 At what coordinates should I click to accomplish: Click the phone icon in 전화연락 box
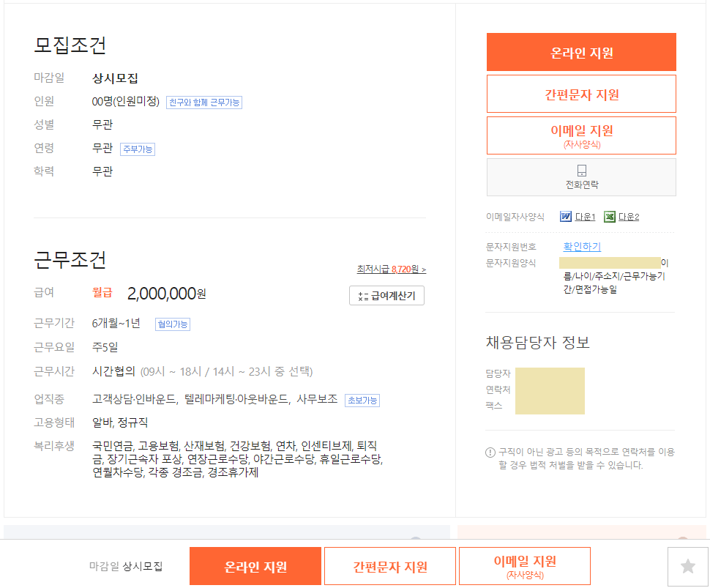click(580, 170)
